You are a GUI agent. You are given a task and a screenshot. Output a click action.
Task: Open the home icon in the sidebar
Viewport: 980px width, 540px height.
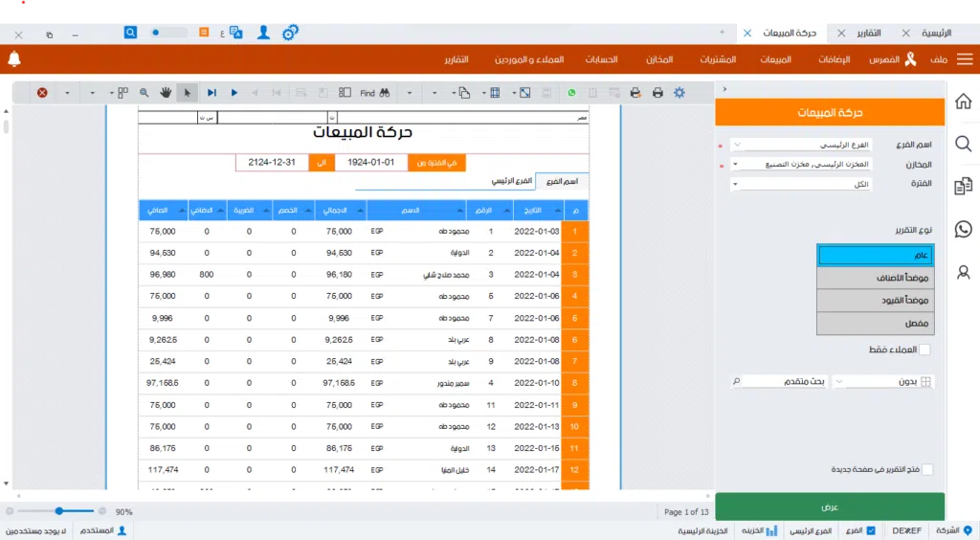coord(964,101)
